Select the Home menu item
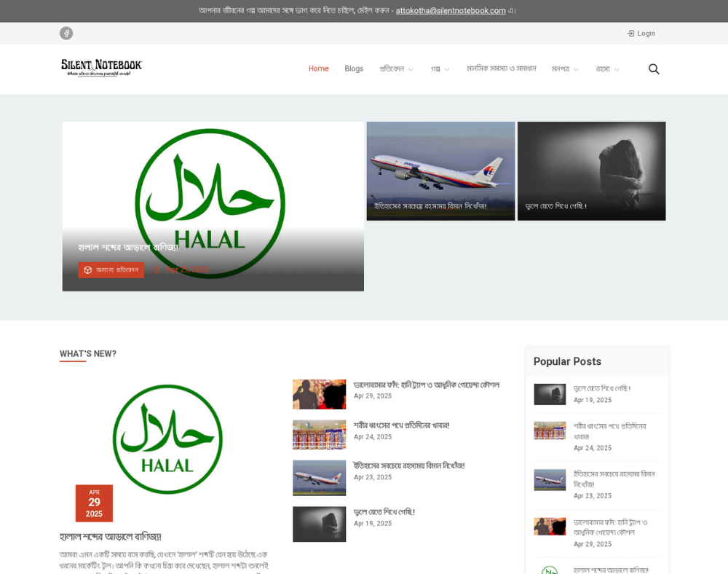 tap(318, 68)
